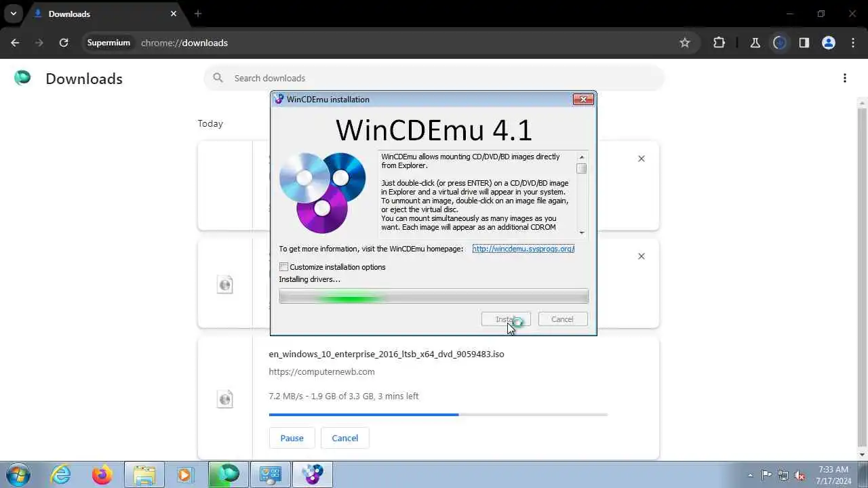The width and height of the screenshot is (868, 488).
Task: Open the Extensions puzzle icon
Action: (719, 43)
